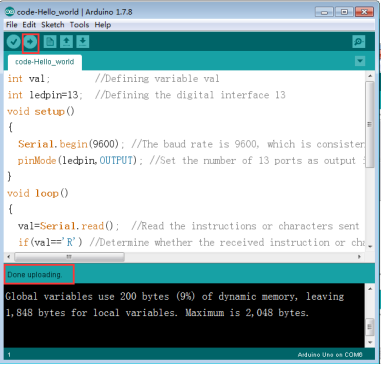
Task: Click the horizontal scrollbar right arrow
Action: (359, 257)
